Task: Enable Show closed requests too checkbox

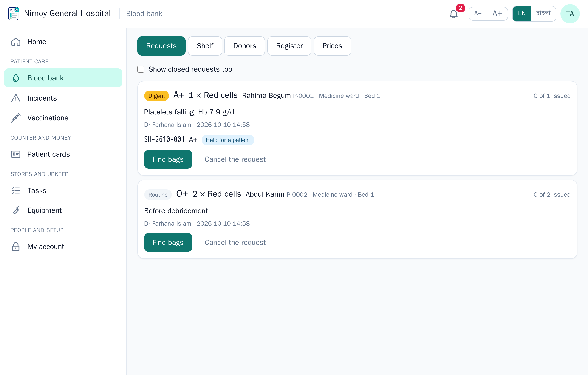Action: coord(141,69)
